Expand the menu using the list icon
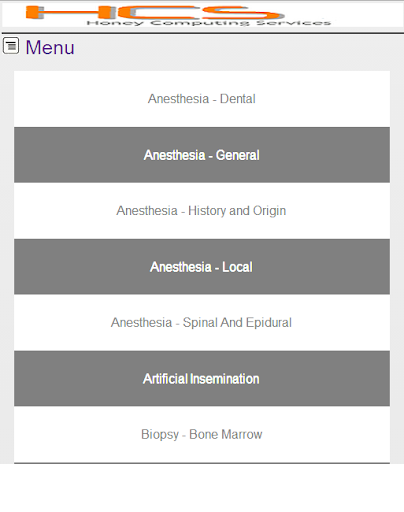 pos(11,46)
